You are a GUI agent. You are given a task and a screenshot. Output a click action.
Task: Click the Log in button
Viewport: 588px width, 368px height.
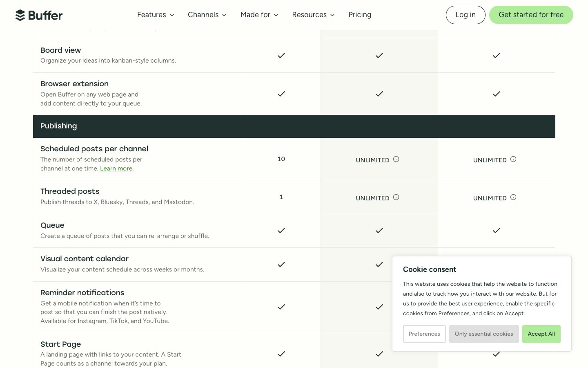[x=465, y=15]
